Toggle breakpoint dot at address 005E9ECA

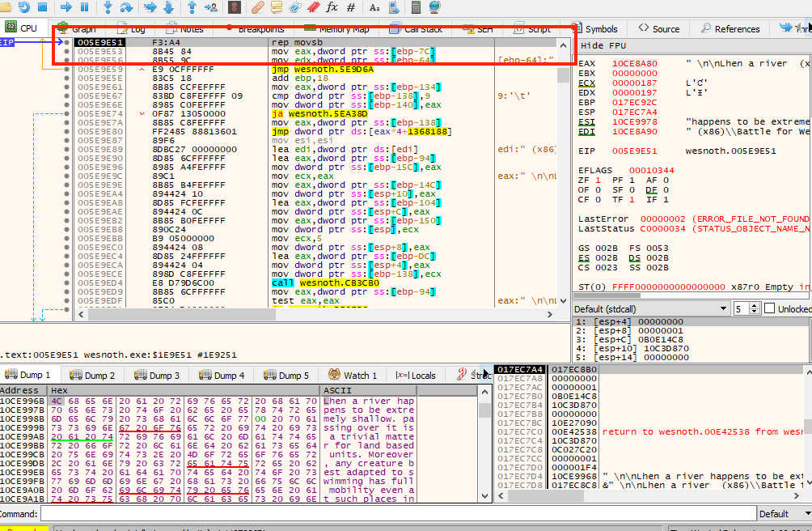click(66, 265)
